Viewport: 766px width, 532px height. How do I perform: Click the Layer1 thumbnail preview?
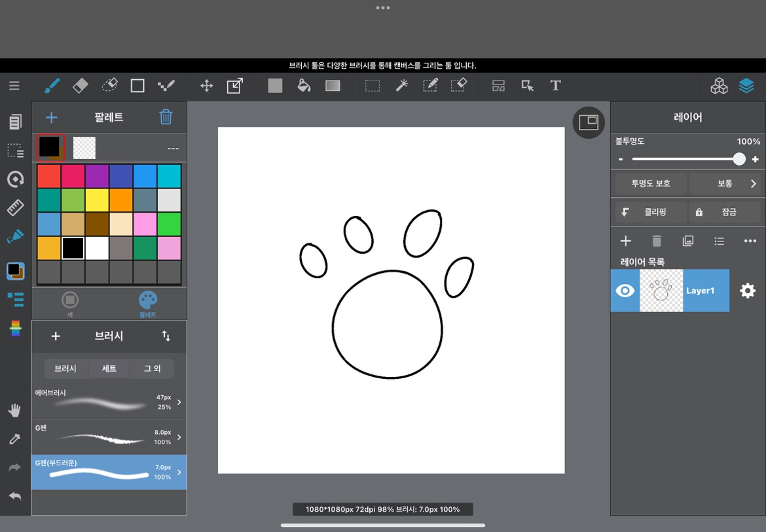coord(661,291)
